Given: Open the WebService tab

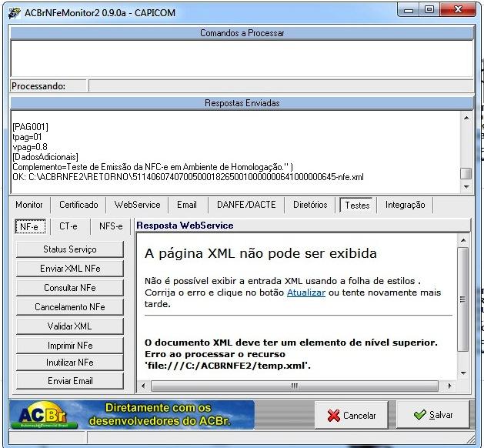Looking at the screenshot, I should point(137,205).
